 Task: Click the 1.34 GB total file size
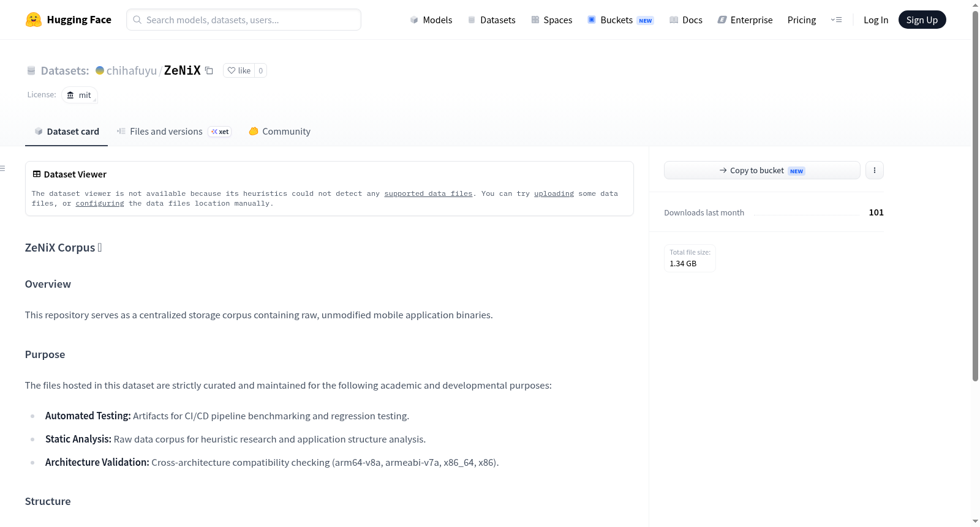click(683, 264)
